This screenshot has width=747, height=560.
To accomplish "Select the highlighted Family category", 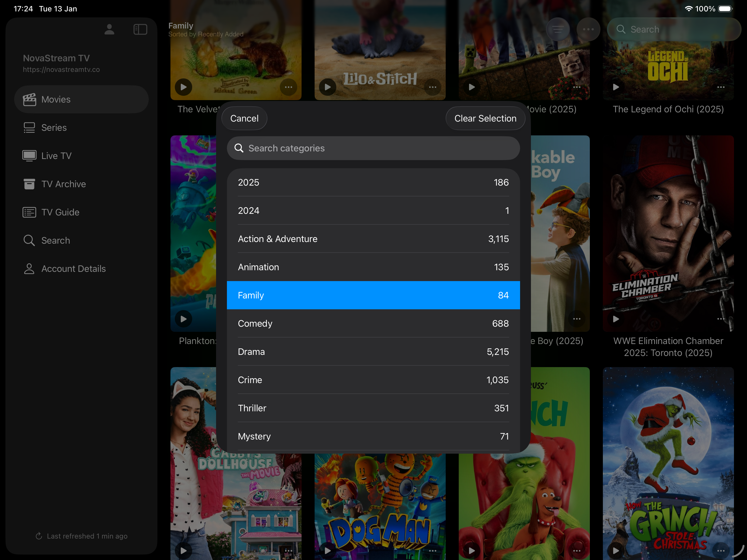I will (x=373, y=295).
